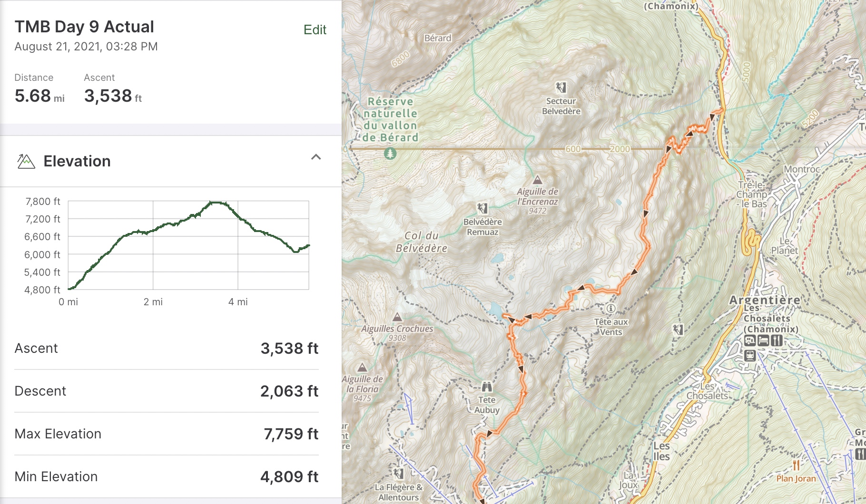866x504 pixels.
Task: Click the Argentière train station icon
Action: click(x=750, y=355)
